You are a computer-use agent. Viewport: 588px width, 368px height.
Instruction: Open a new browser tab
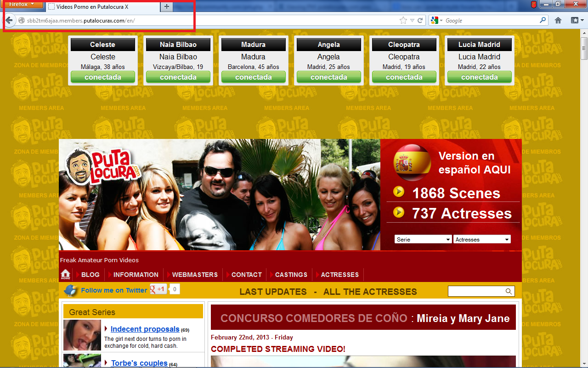(x=167, y=6)
